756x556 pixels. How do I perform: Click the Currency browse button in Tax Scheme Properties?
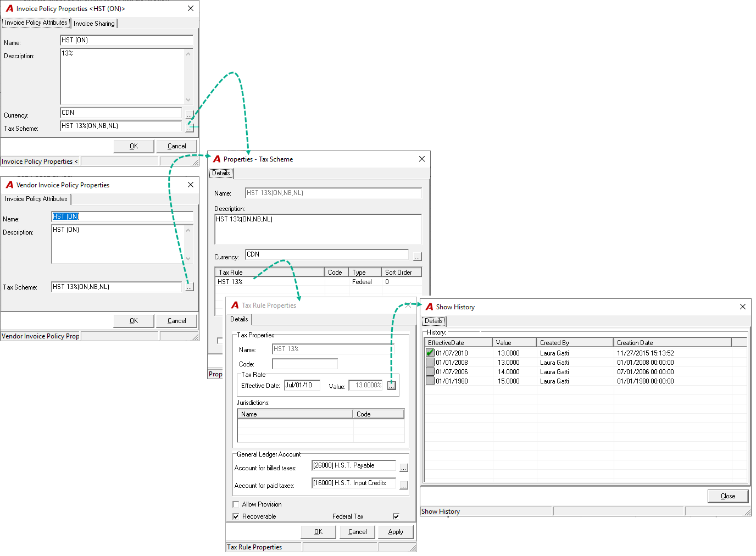click(418, 257)
